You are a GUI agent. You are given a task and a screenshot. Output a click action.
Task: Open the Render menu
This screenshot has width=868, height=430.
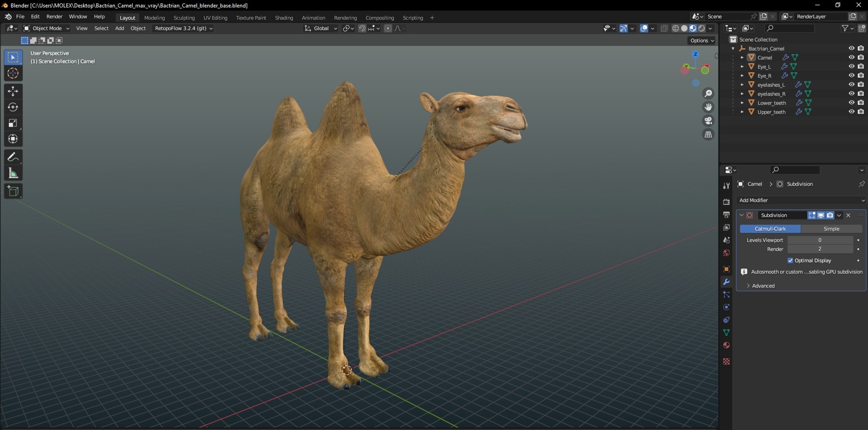click(54, 16)
